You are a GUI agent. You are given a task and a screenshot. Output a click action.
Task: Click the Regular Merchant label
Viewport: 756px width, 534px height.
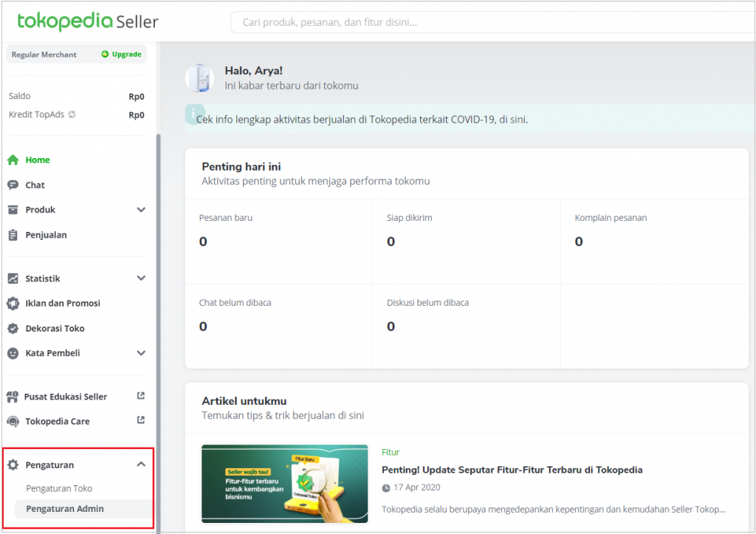click(44, 55)
